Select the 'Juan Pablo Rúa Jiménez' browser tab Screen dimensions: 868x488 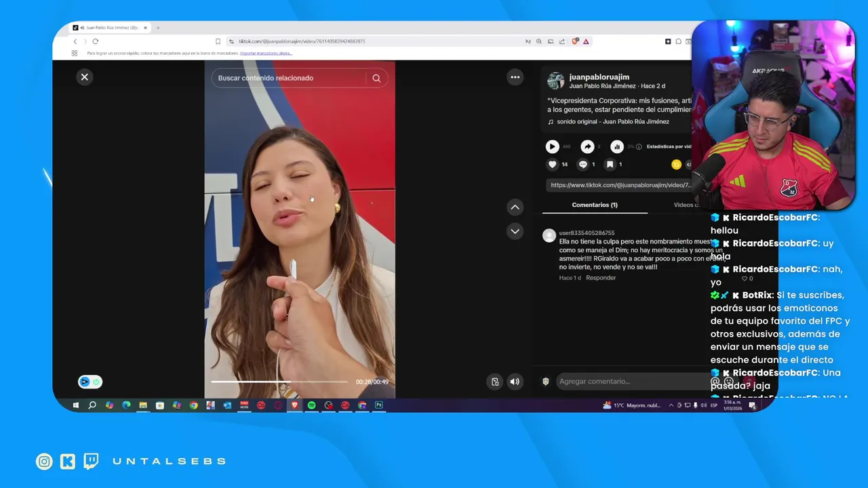111,28
